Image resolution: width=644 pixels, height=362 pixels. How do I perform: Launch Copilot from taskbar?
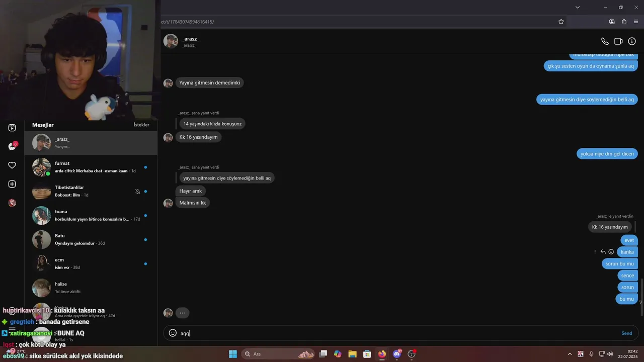[x=338, y=354]
